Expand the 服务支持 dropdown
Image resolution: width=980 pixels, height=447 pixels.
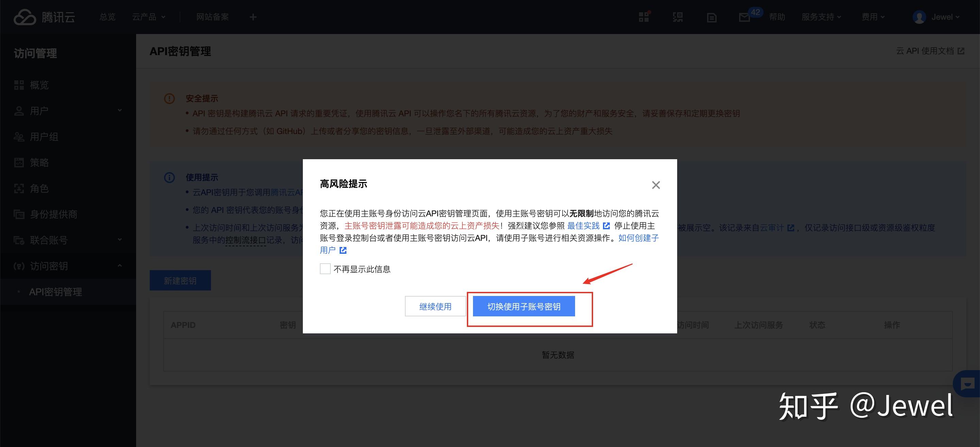click(821, 17)
